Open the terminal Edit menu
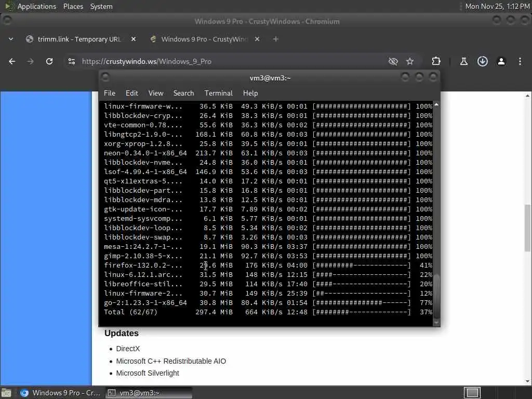 pos(131,93)
